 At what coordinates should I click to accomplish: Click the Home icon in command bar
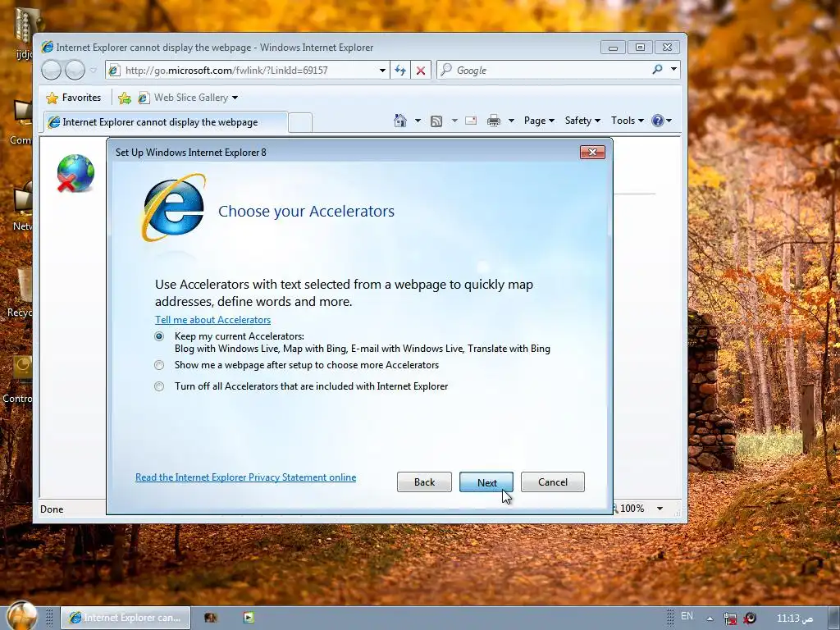click(400, 121)
